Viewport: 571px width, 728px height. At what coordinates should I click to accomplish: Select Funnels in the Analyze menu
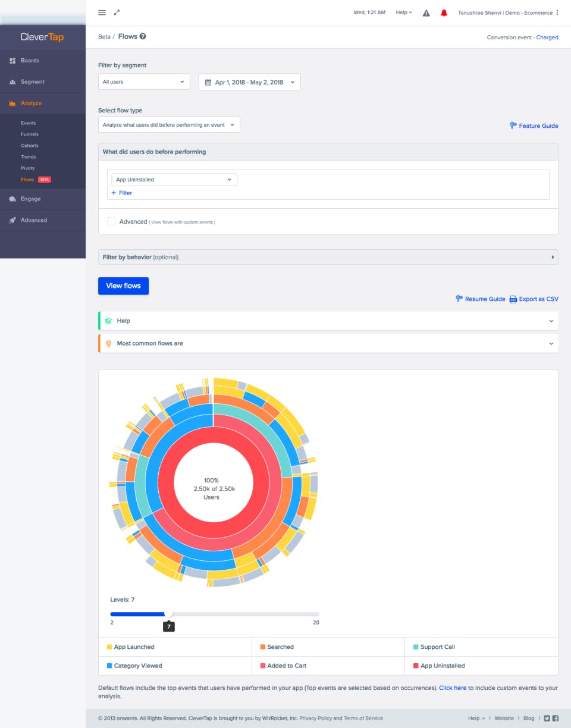pos(29,134)
